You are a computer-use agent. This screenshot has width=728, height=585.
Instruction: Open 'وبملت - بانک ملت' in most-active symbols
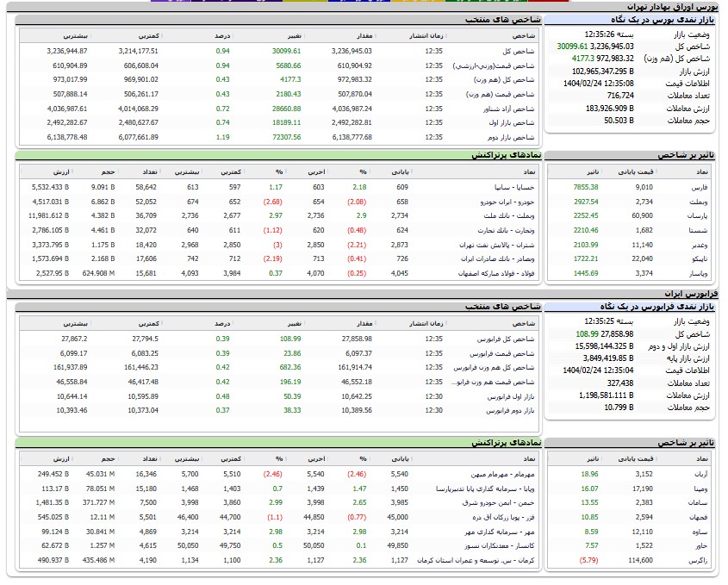pyautogui.click(x=509, y=216)
